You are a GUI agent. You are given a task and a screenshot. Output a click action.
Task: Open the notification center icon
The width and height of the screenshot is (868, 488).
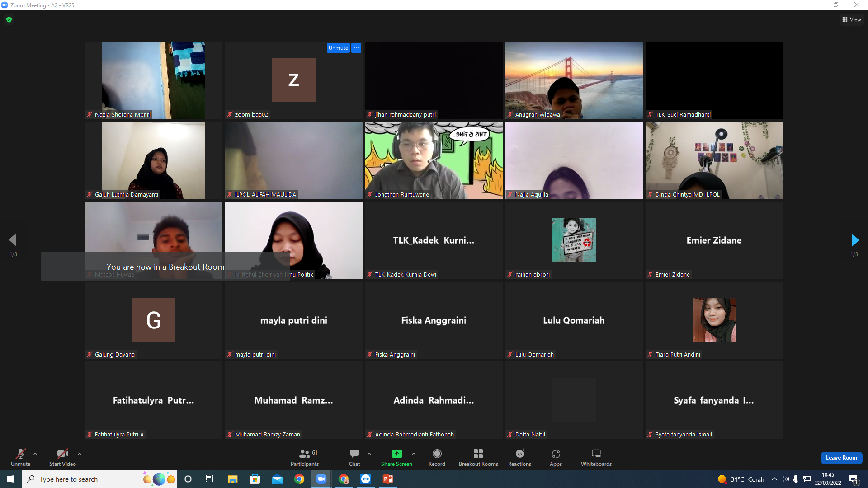(854, 479)
